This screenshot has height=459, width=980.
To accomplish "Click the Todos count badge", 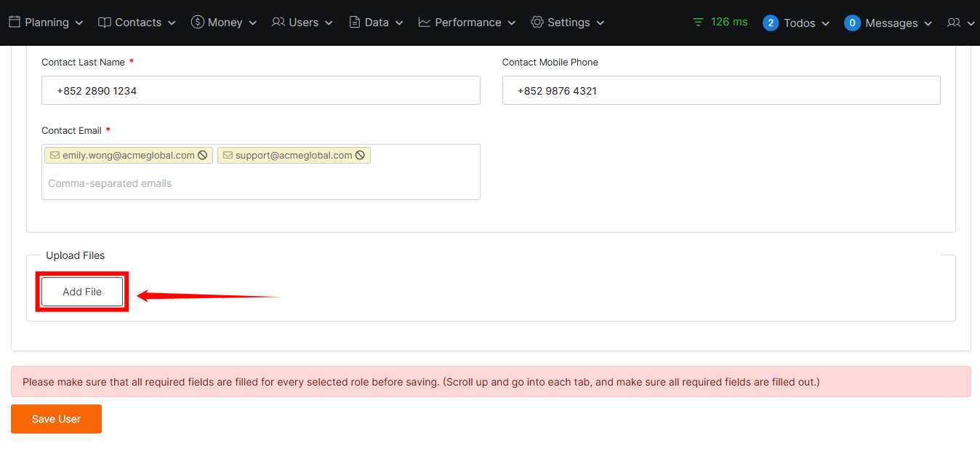I will click(x=771, y=23).
